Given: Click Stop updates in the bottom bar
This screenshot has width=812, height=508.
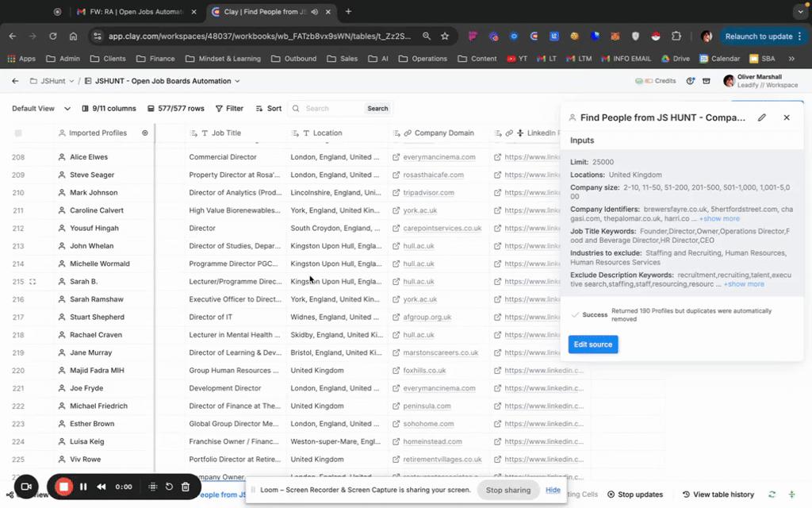Looking at the screenshot, I should coord(634,495).
